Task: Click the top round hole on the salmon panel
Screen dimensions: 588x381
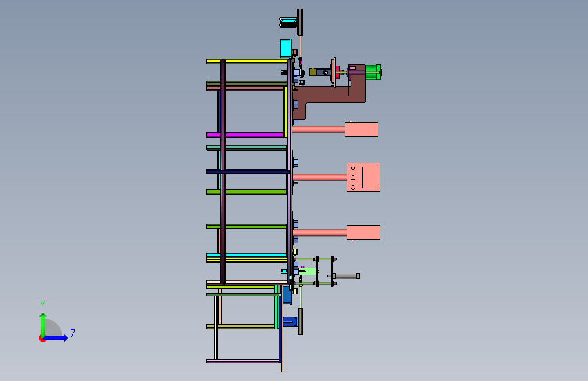Action: 353,169
